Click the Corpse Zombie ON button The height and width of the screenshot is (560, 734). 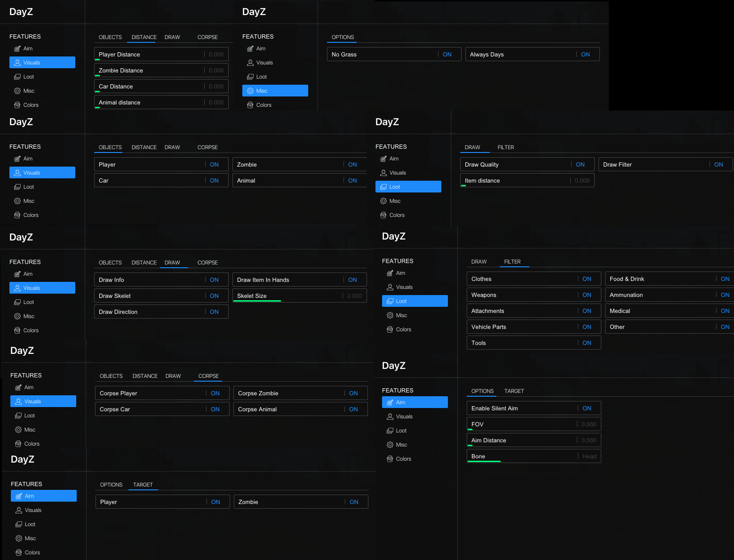click(x=353, y=393)
